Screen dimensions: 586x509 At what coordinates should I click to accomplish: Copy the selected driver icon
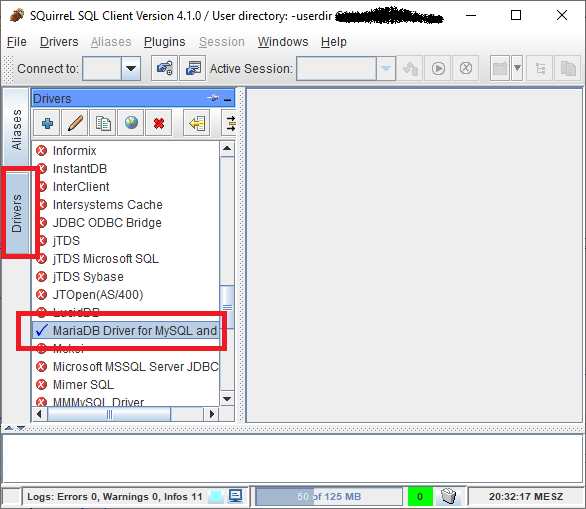pyautogui.click(x=103, y=123)
